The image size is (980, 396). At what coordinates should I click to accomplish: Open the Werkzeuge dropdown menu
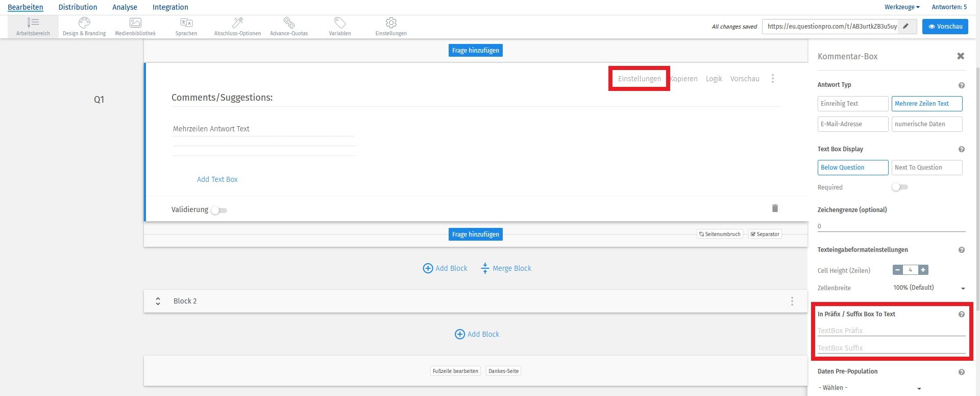pos(902,7)
